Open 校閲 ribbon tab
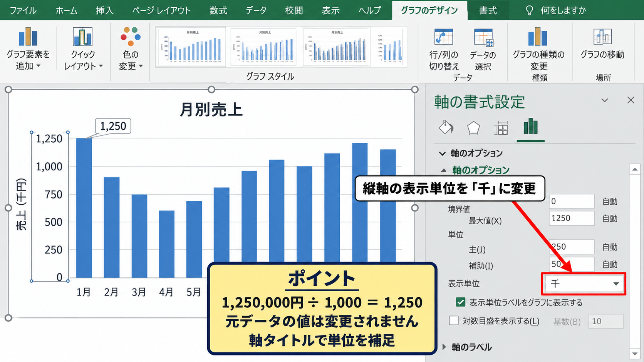Image resolution: width=644 pixels, height=362 pixels. [x=294, y=10]
